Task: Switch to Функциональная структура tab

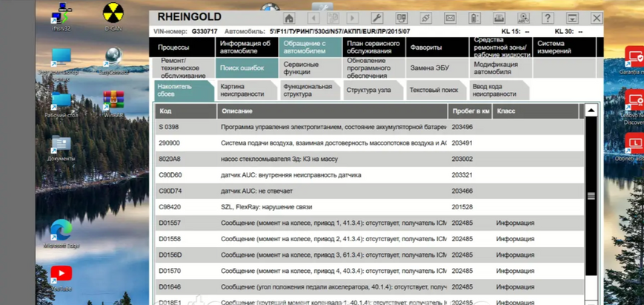Action: pyautogui.click(x=310, y=91)
